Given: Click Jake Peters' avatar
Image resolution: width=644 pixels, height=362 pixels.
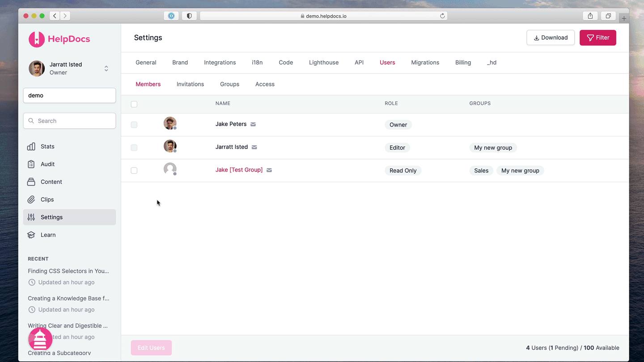Looking at the screenshot, I should tap(170, 123).
